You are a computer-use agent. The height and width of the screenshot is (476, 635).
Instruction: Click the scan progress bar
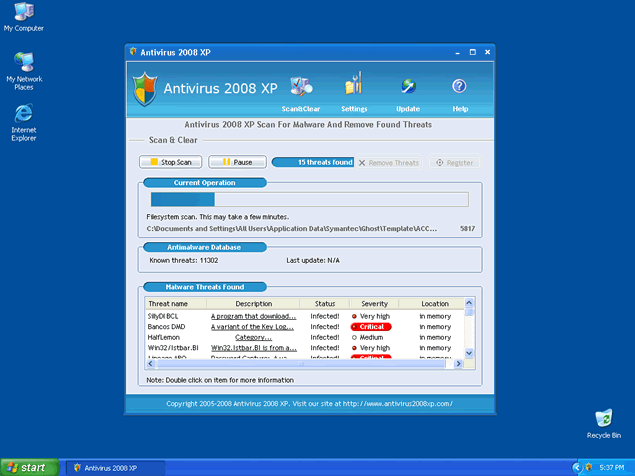coord(308,199)
